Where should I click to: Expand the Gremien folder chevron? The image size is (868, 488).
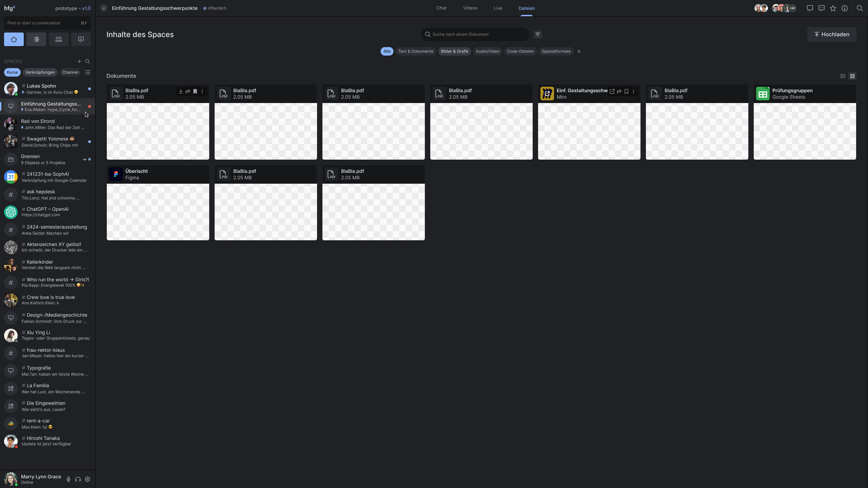[x=84, y=159]
